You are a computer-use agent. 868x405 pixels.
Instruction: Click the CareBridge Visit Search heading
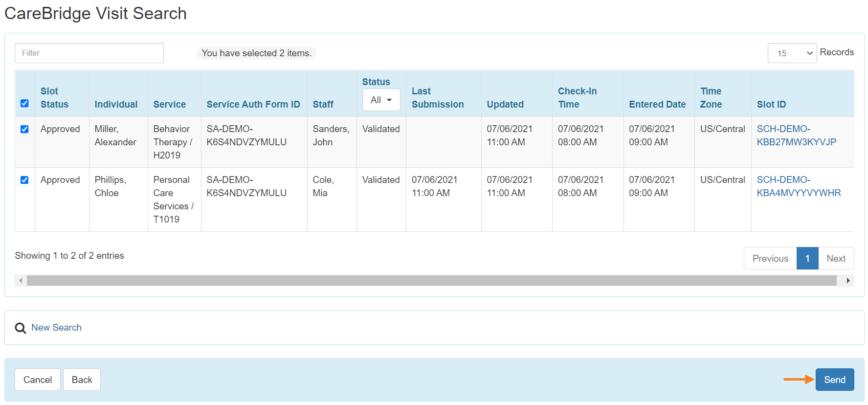[96, 13]
